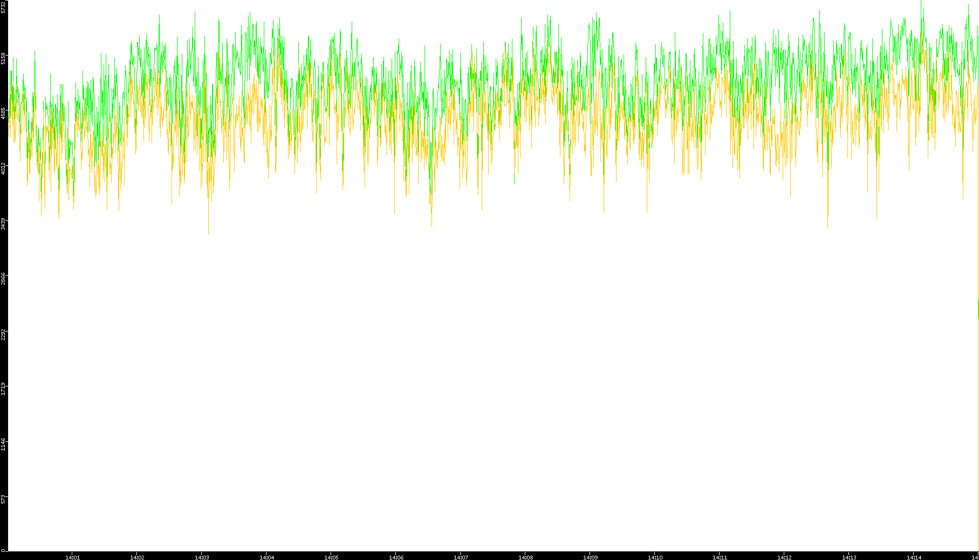979x560 pixels.
Task: Select the 1146 label on the value axis
Action: [x=4, y=444]
